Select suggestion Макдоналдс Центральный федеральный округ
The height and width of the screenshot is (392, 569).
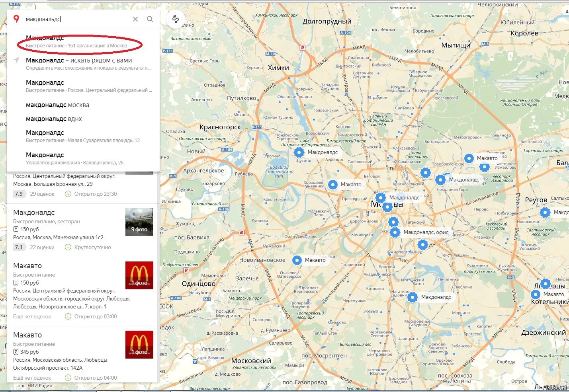(x=83, y=86)
